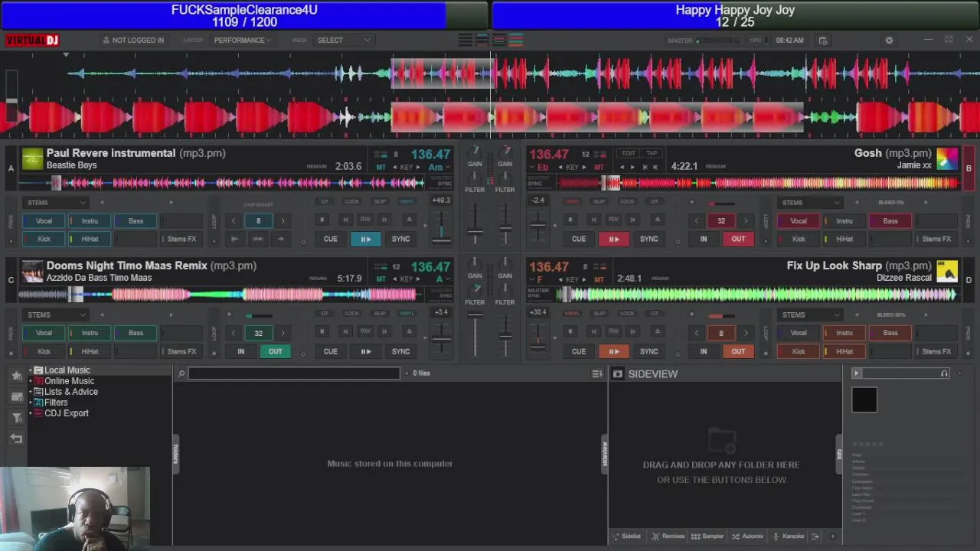Open STEMS dropdown on Gosh deck
This screenshot has width=980, height=551.
click(810, 203)
